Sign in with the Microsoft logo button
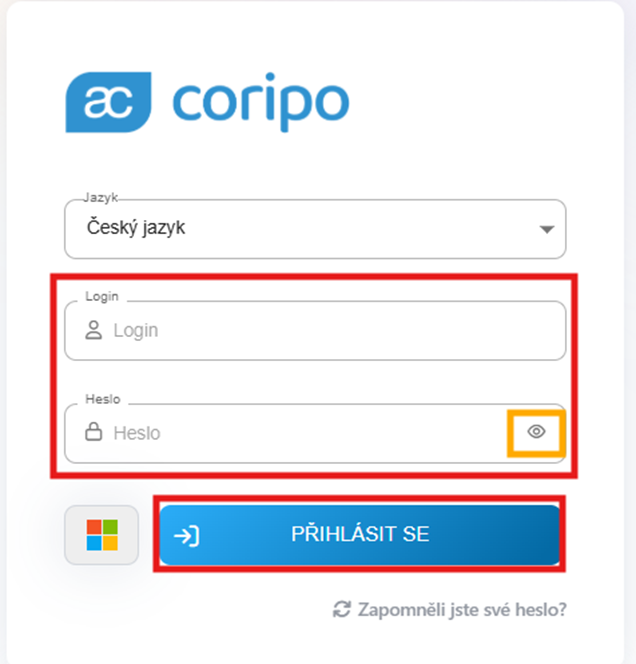The image size is (636, 664). [x=102, y=535]
